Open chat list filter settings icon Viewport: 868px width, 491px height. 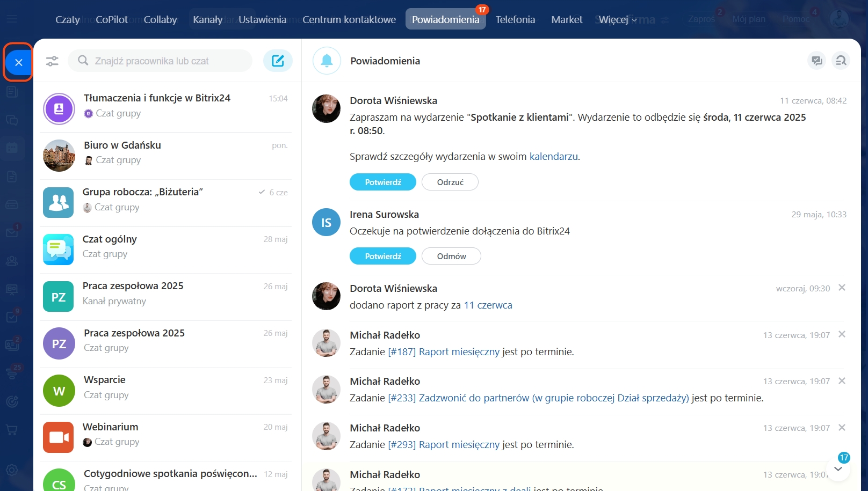pyautogui.click(x=52, y=61)
